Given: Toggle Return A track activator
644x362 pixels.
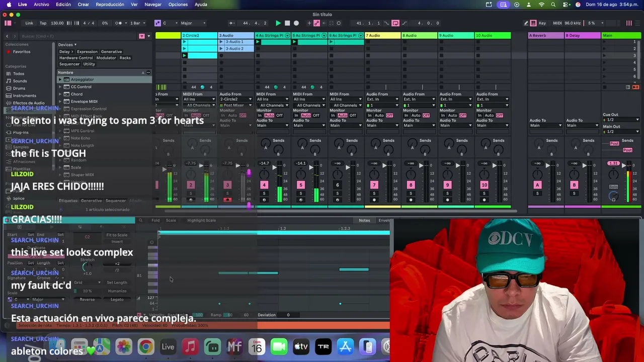Looking at the screenshot, I should point(537,185).
